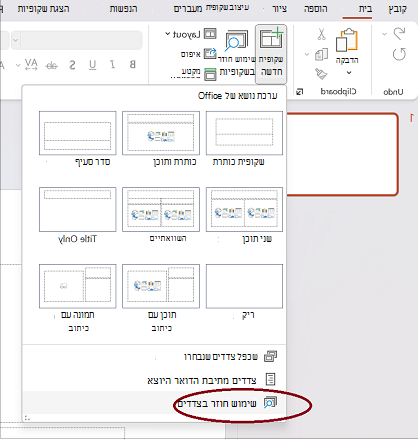Open the Undo history dropdown arrow
418x439 pixels.
384,34
